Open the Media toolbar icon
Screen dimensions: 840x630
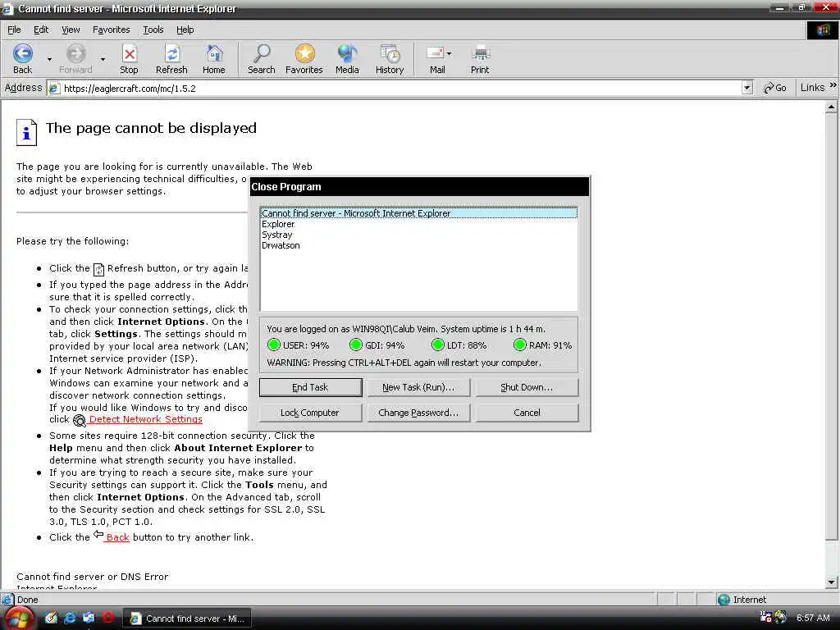pos(347,53)
